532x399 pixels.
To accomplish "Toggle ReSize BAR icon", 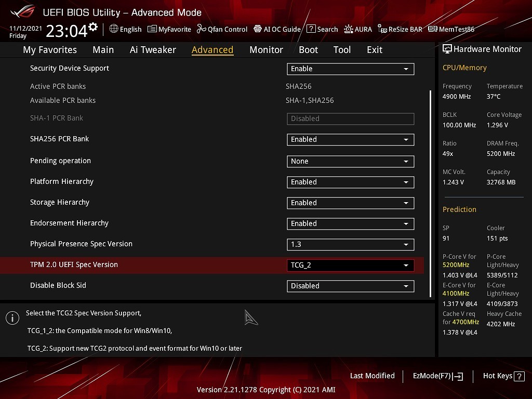I will (x=382, y=29).
